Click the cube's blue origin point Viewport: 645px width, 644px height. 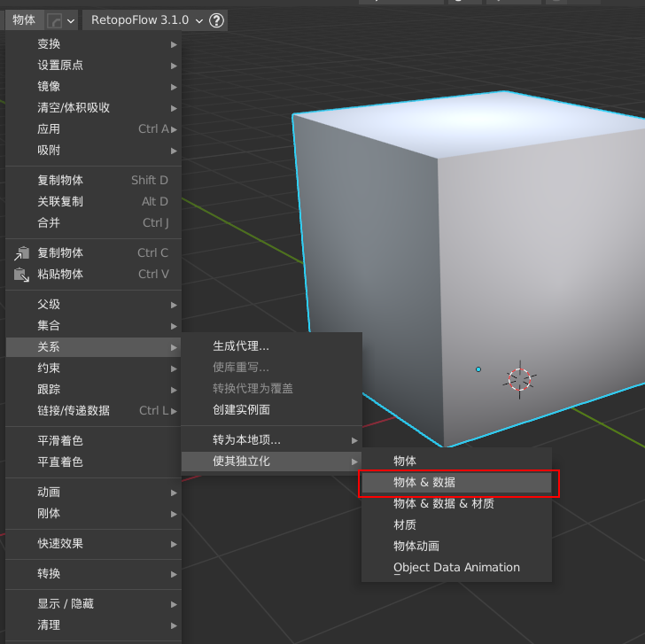pyautogui.click(x=478, y=369)
